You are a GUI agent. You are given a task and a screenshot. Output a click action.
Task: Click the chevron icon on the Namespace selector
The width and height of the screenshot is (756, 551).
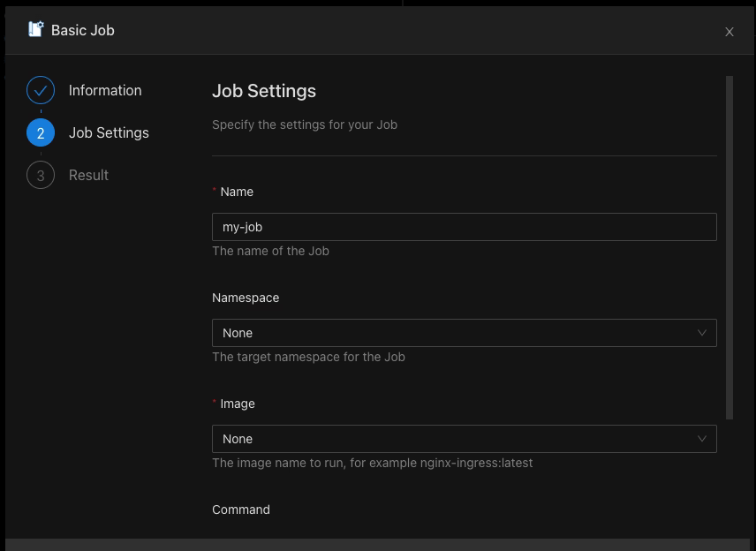(x=702, y=333)
